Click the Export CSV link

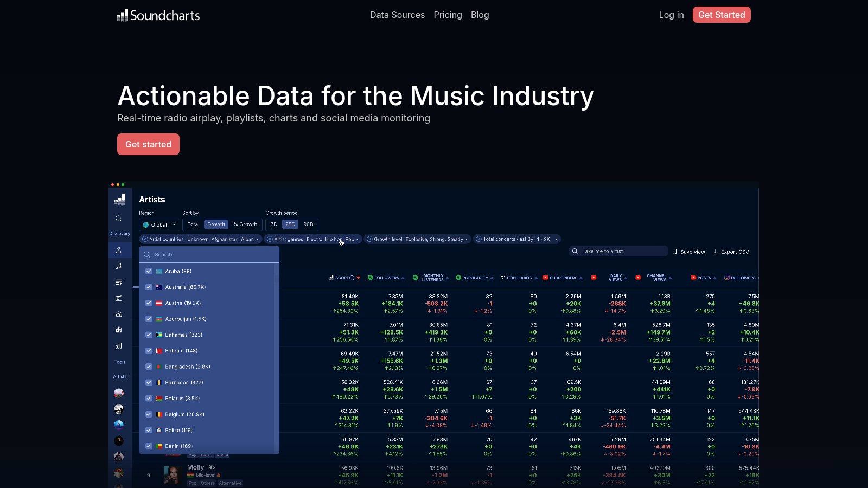pyautogui.click(x=731, y=251)
